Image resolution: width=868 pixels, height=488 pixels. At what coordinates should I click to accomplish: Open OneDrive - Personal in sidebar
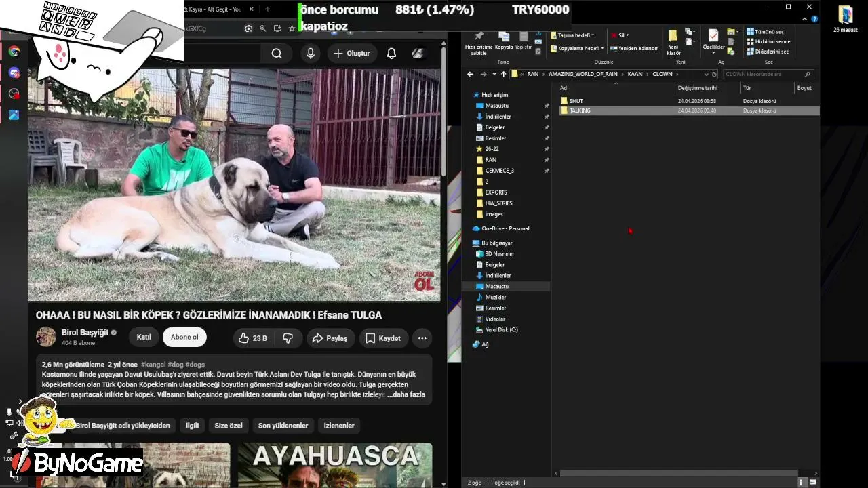tap(505, 228)
